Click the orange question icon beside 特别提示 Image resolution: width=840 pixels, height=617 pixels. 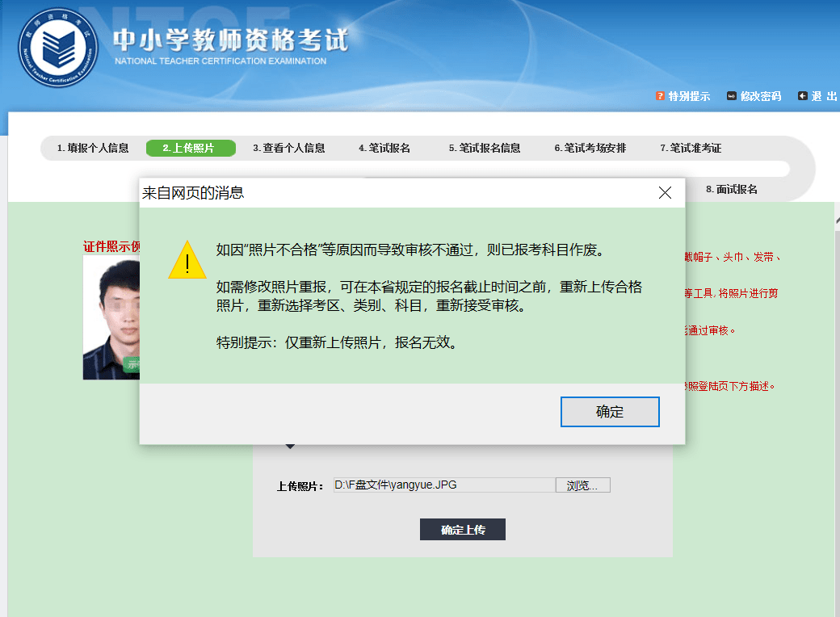660,96
